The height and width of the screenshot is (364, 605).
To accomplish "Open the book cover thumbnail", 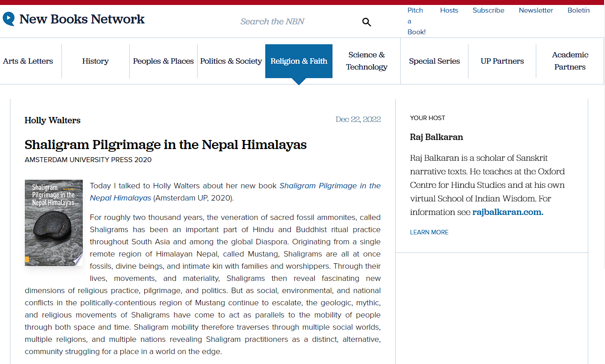I will [x=53, y=223].
